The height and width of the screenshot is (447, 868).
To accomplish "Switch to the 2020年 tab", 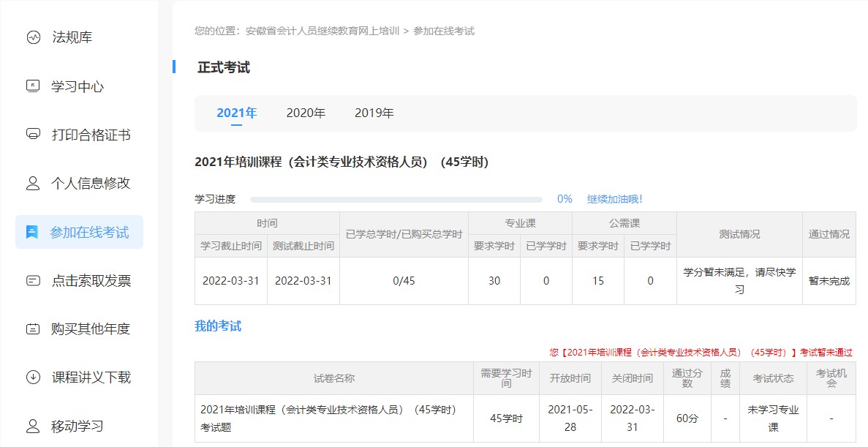I will pos(306,113).
